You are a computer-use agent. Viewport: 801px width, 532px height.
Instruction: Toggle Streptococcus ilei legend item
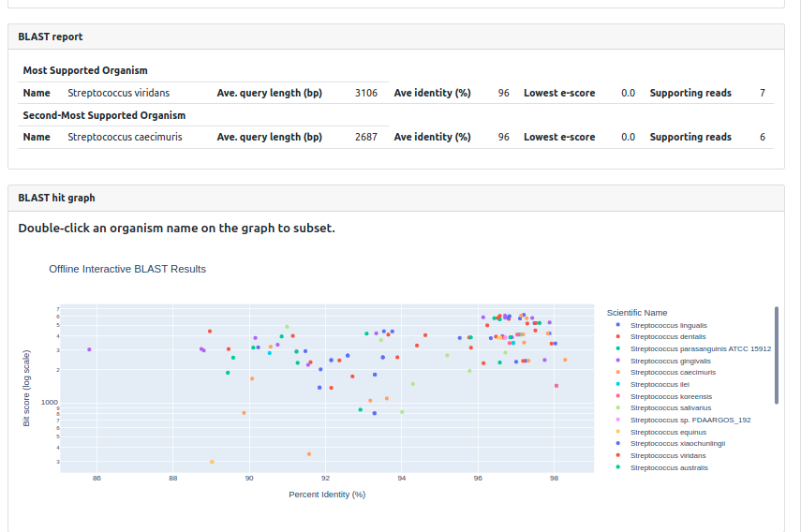tap(660, 384)
